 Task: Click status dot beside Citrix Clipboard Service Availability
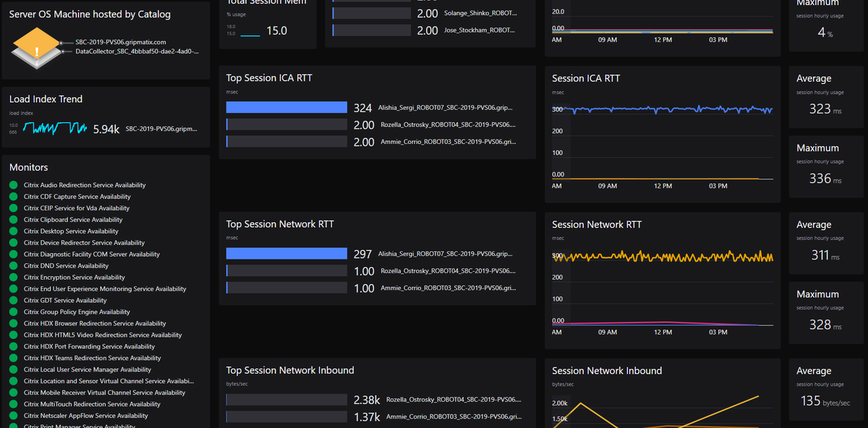coord(13,220)
